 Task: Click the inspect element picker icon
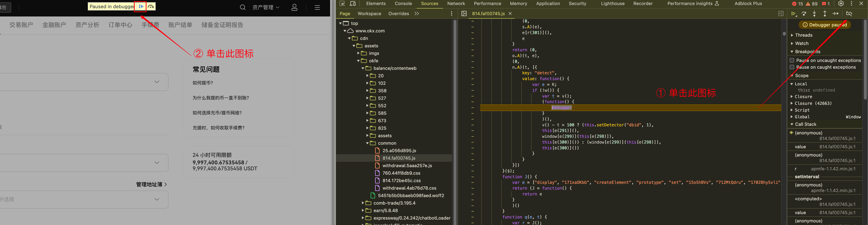[342, 4]
